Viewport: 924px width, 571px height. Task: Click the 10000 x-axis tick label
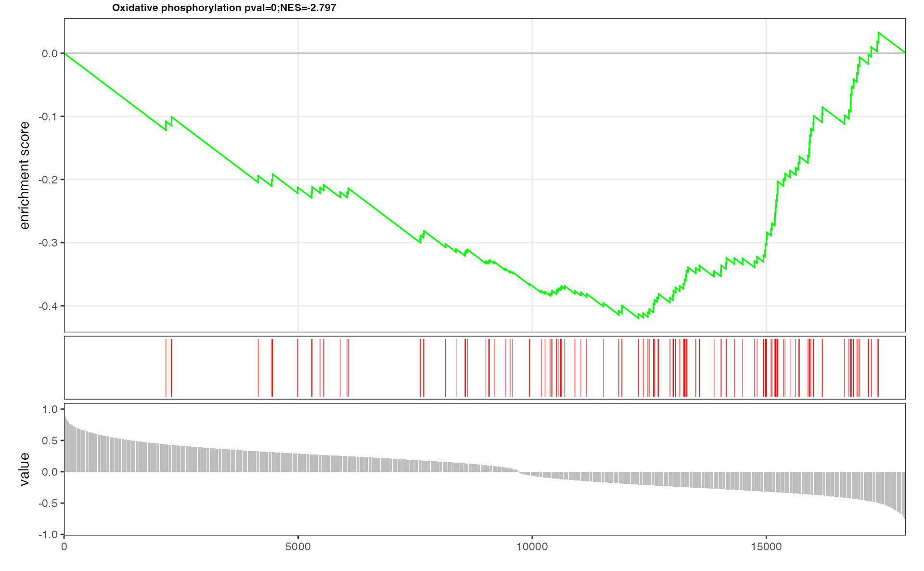coord(532,547)
